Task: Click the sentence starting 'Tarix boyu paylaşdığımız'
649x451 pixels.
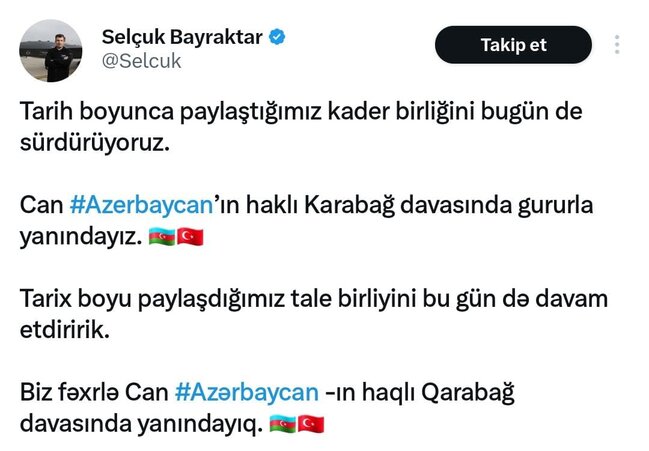Action: (x=313, y=314)
